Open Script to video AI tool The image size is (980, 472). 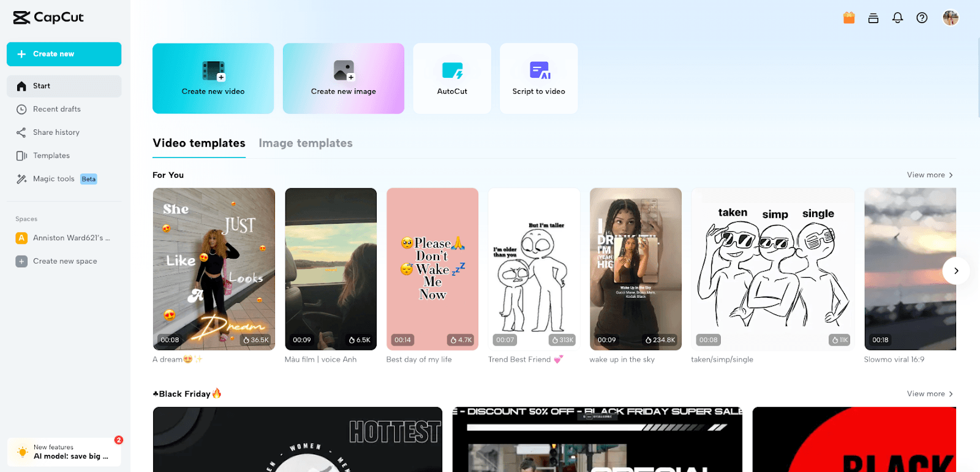(538, 78)
